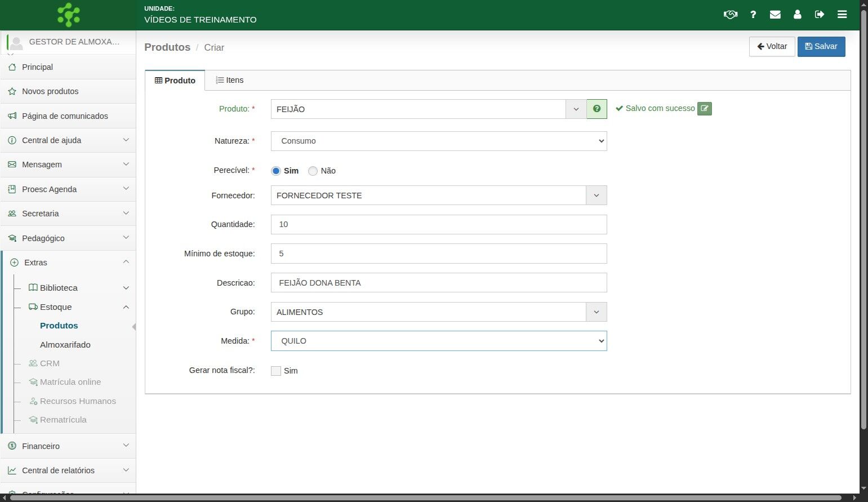
Task: Expand the Biblioteca chevron
Action: pyautogui.click(x=126, y=288)
